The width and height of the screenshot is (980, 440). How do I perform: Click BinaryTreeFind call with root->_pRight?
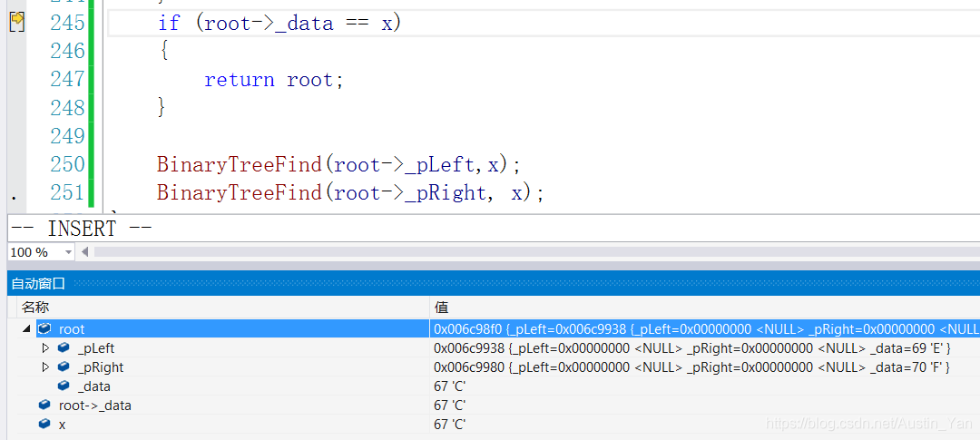[350, 193]
